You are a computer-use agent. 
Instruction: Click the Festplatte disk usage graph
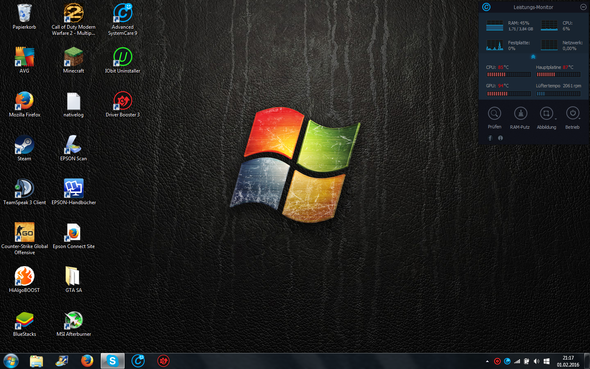(x=495, y=46)
